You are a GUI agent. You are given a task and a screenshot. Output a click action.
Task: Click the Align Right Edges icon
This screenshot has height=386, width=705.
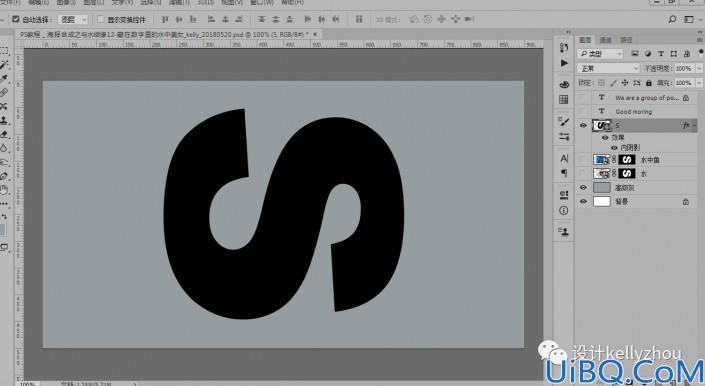(239, 19)
